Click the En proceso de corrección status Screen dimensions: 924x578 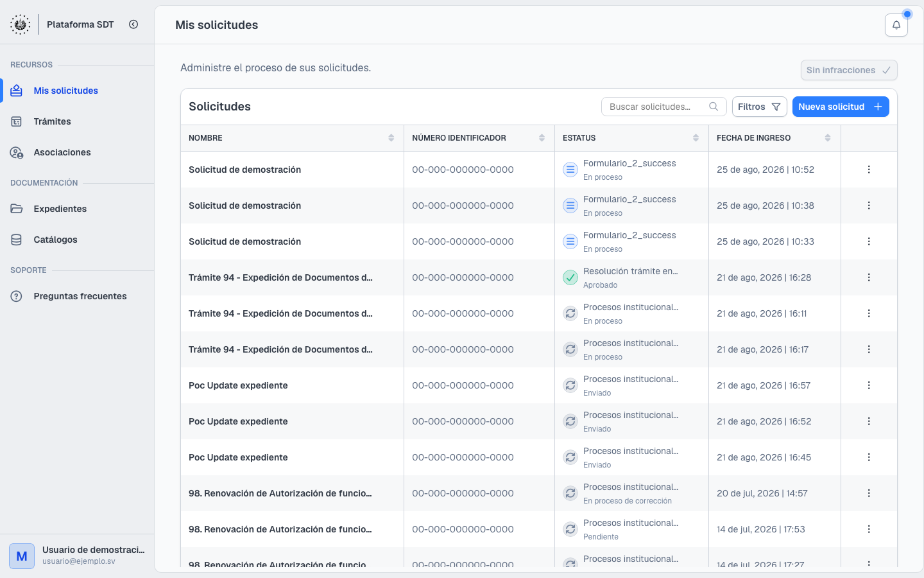[x=628, y=501]
